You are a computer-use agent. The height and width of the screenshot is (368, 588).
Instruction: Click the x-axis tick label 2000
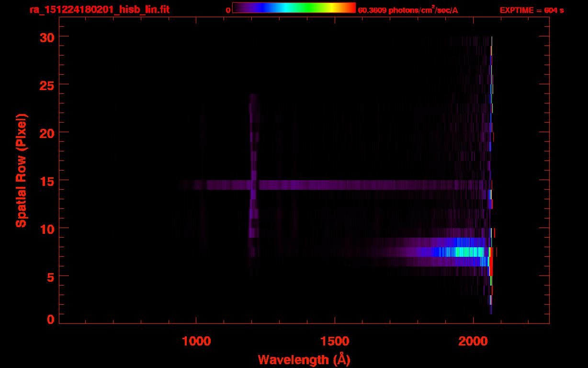pyautogui.click(x=473, y=341)
